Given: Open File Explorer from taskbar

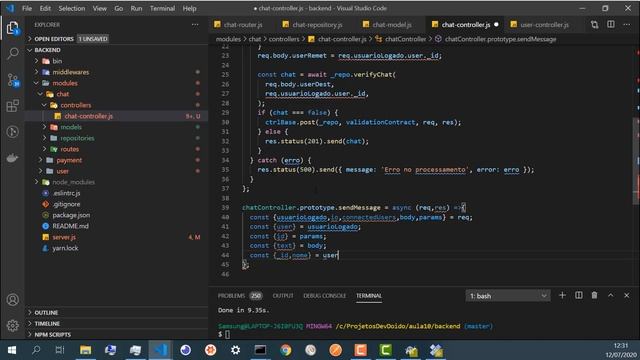Looking at the screenshot, I should [x=85, y=350].
